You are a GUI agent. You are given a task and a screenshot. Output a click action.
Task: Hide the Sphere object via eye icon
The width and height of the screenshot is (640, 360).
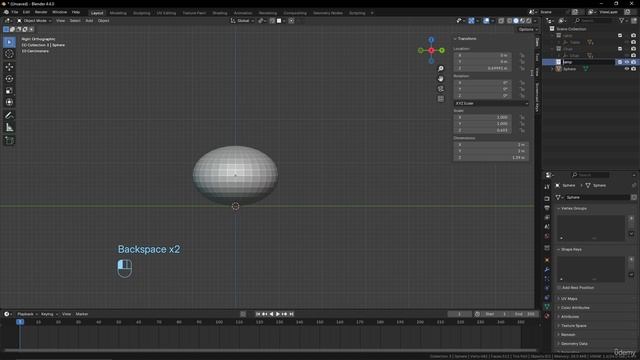click(627, 69)
